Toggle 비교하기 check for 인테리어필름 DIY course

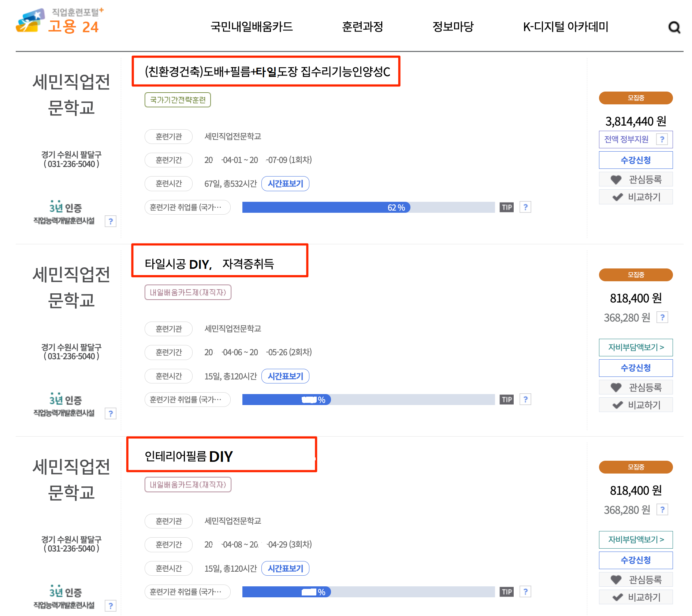point(636,597)
